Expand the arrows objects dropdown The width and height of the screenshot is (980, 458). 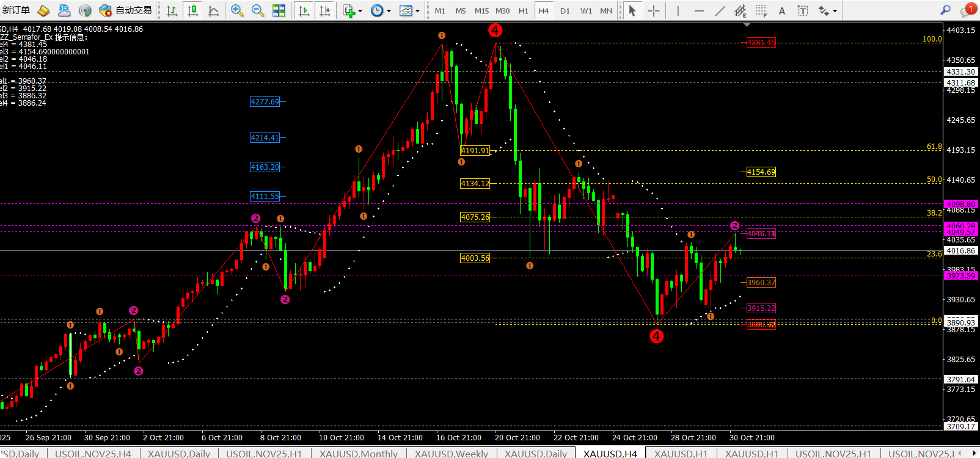tap(835, 11)
